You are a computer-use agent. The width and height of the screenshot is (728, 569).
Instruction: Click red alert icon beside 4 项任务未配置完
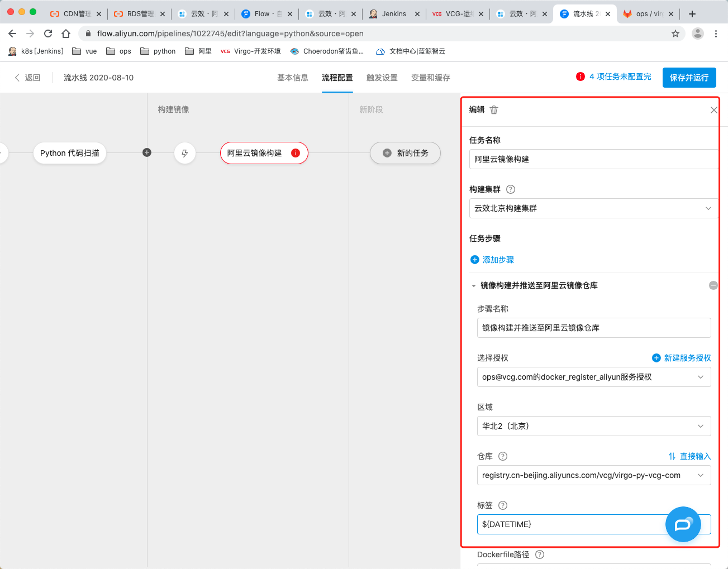[x=581, y=76]
